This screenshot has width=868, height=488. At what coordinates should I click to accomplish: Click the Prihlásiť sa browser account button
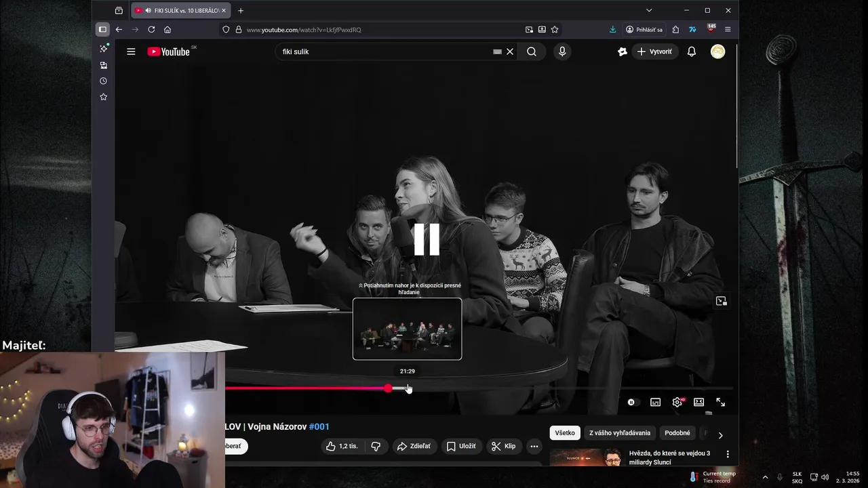click(x=644, y=30)
